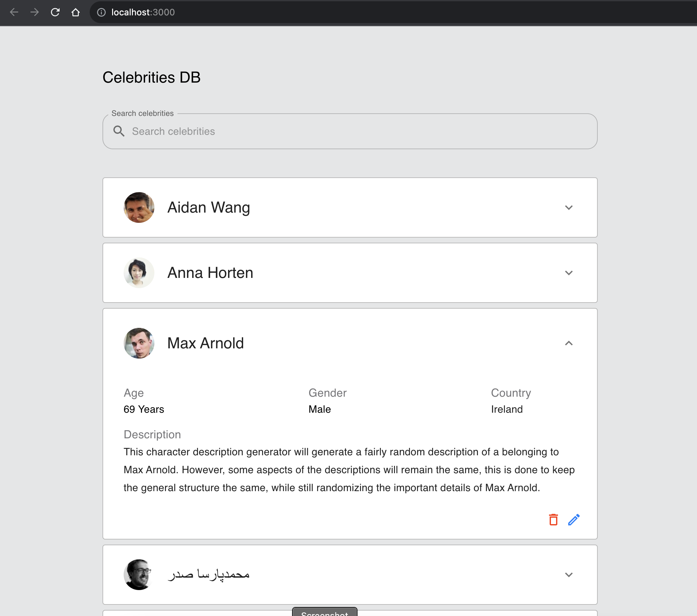Click the Celebrities DB heading
The image size is (697, 616).
pyautogui.click(x=152, y=77)
